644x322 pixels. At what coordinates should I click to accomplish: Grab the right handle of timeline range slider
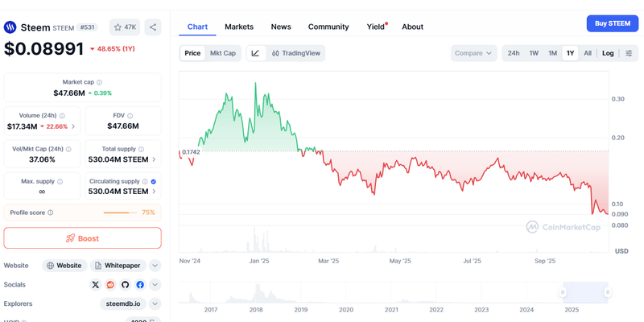point(608,292)
